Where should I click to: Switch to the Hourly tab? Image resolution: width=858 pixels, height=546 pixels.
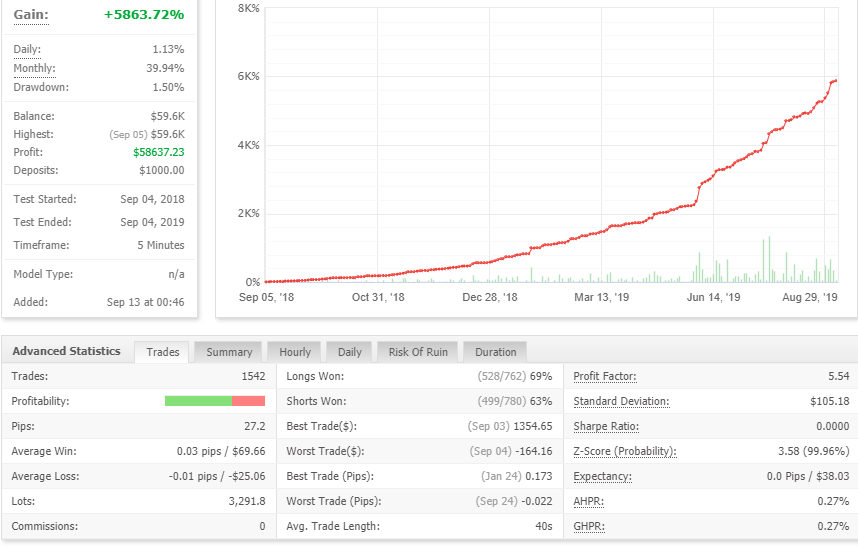pyautogui.click(x=295, y=352)
